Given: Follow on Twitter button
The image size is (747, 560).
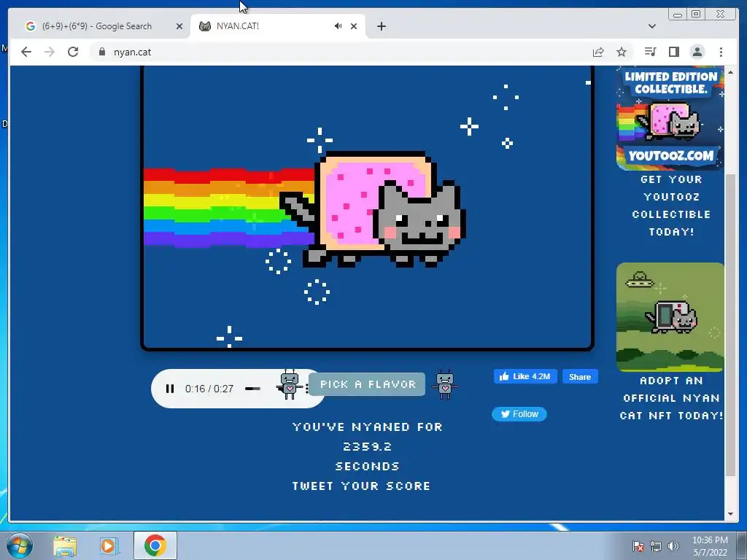Looking at the screenshot, I should pos(519,414).
